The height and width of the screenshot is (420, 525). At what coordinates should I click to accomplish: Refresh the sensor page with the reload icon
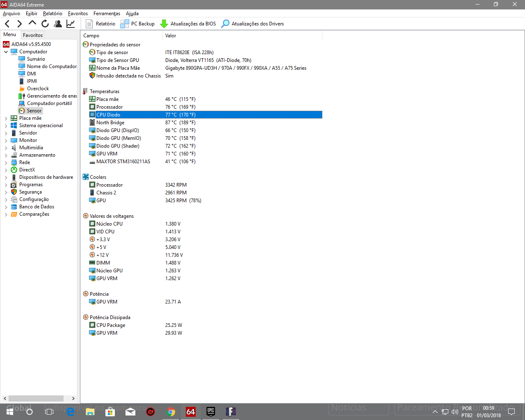click(45, 24)
